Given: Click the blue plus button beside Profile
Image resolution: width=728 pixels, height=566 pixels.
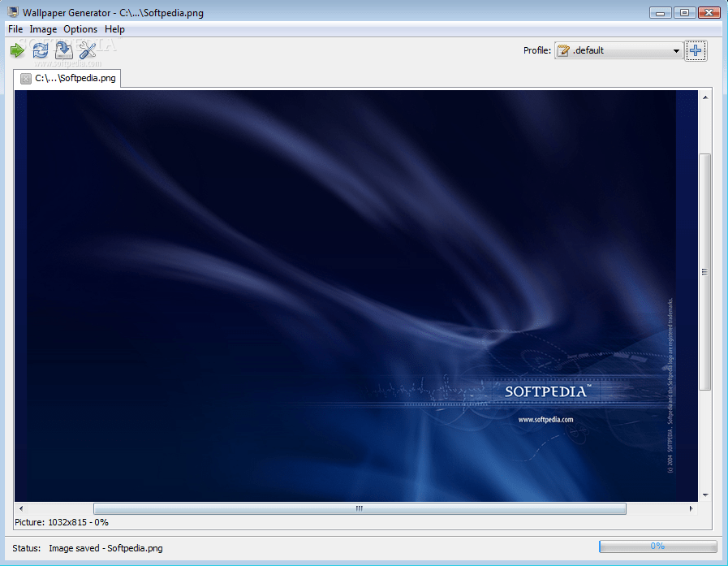Looking at the screenshot, I should tap(696, 50).
